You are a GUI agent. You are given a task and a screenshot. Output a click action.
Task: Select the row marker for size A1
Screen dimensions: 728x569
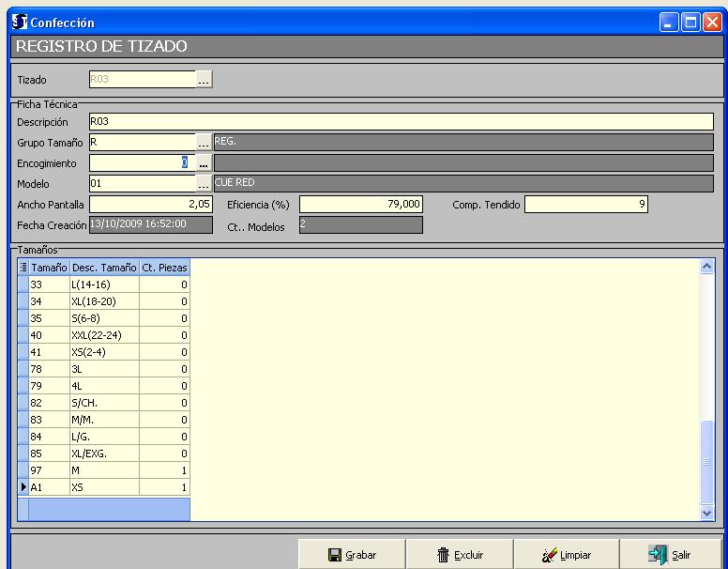coord(23,488)
